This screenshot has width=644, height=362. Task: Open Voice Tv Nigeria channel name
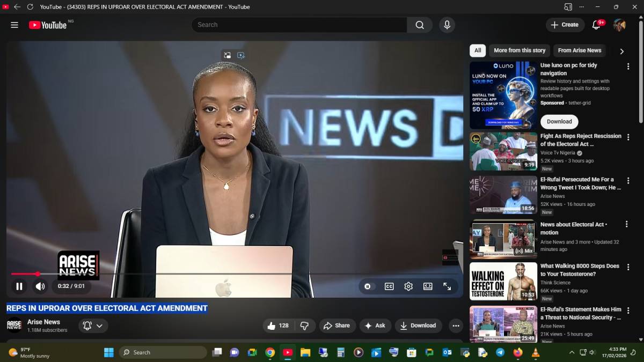pyautogui.click(x=558, y=153)
